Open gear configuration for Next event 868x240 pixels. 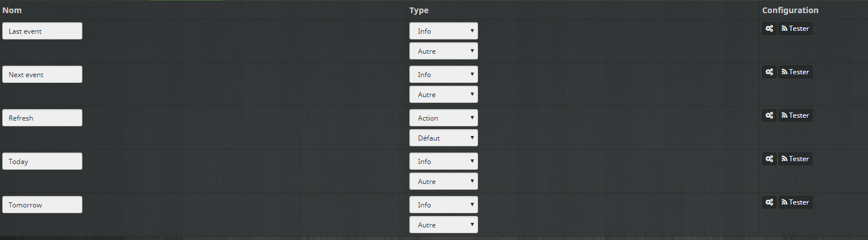(770, 72)
